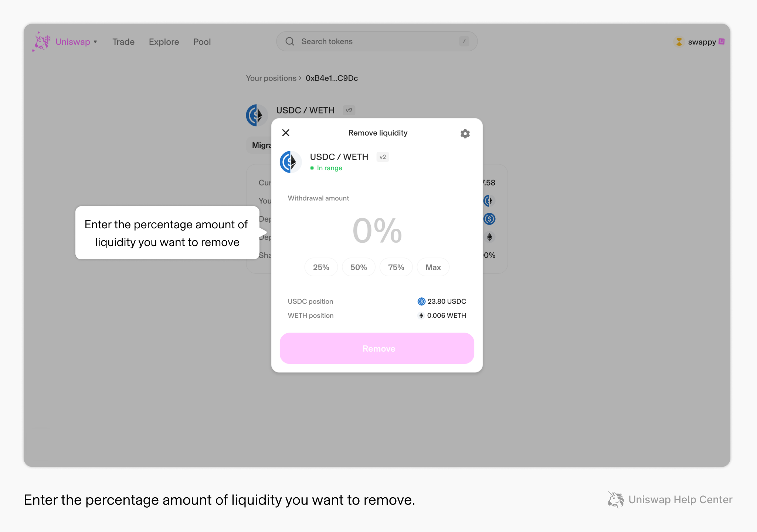Click the search magnifier icon
The image size is (757, 532).
[x=290, y=41]
